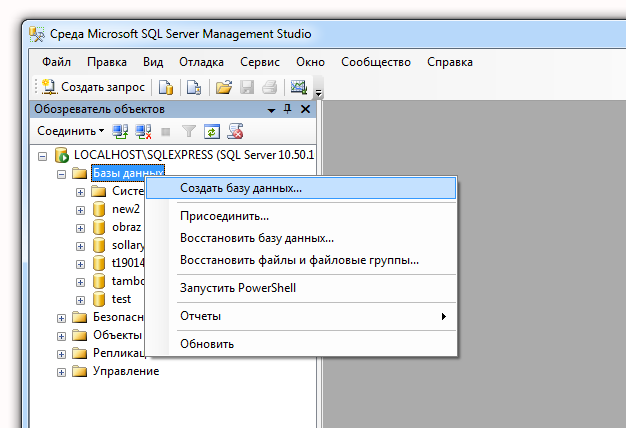Collapse the LOCALHOST\SQLEXPRESS server node
Screen dimensions: 626x428
click(x=42, y=156)
